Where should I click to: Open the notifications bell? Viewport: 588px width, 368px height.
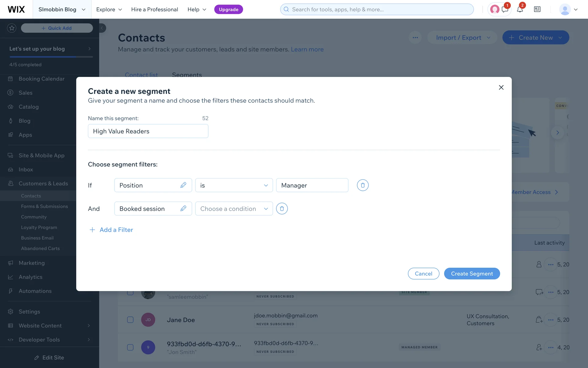coord(520,9)
